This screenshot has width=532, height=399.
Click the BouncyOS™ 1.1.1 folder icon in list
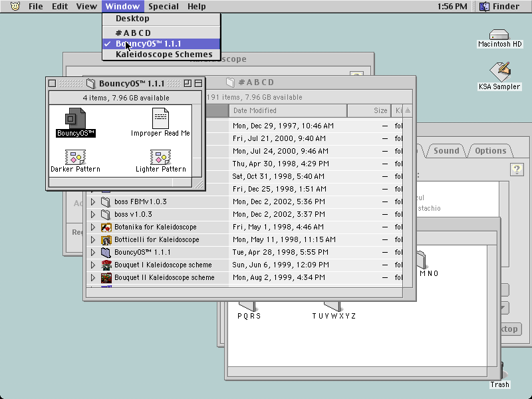pyautogui.click(x=106, y=253)
